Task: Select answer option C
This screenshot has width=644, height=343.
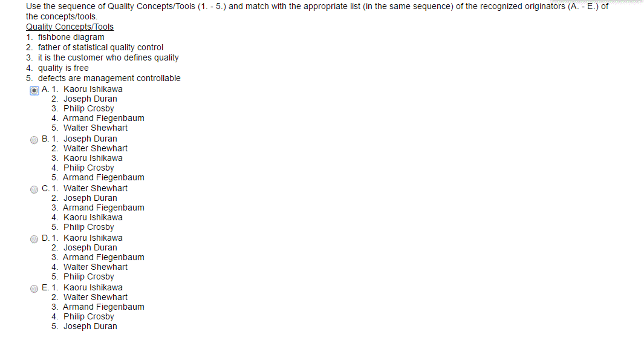Action: click(x=34, y=189)
